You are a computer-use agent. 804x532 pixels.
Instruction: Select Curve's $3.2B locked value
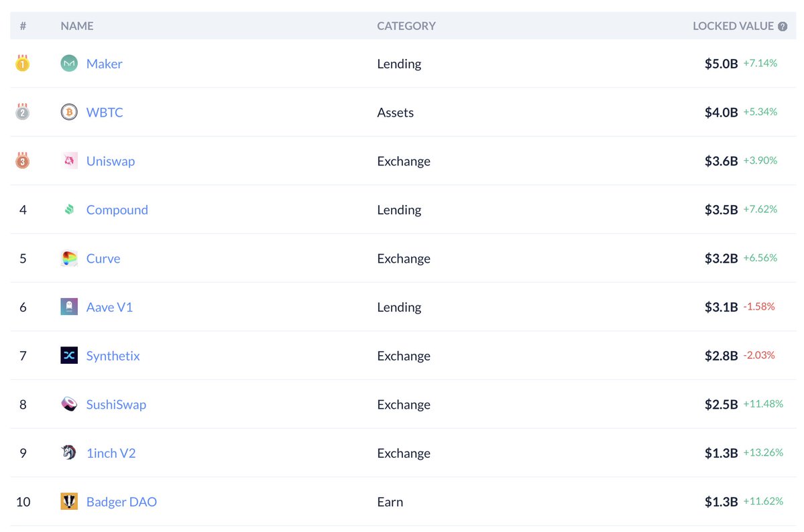pos(721,259)
